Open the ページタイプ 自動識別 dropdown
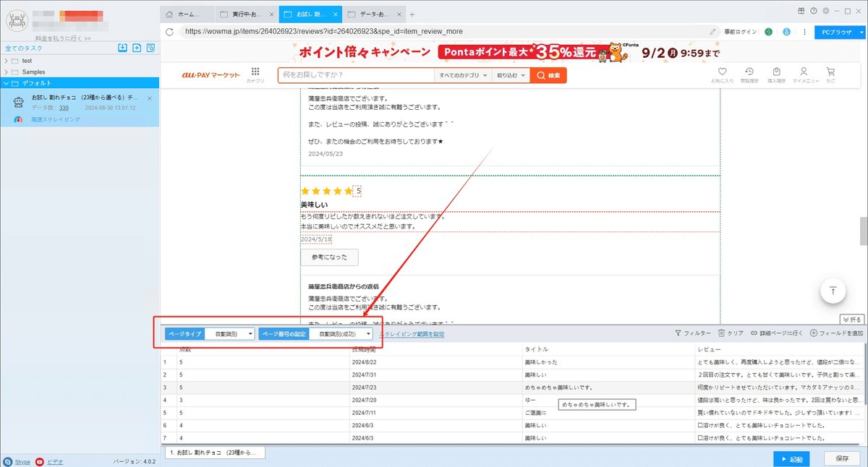The image size is (868, 467). pyautogui.click(x=230, y=334)
